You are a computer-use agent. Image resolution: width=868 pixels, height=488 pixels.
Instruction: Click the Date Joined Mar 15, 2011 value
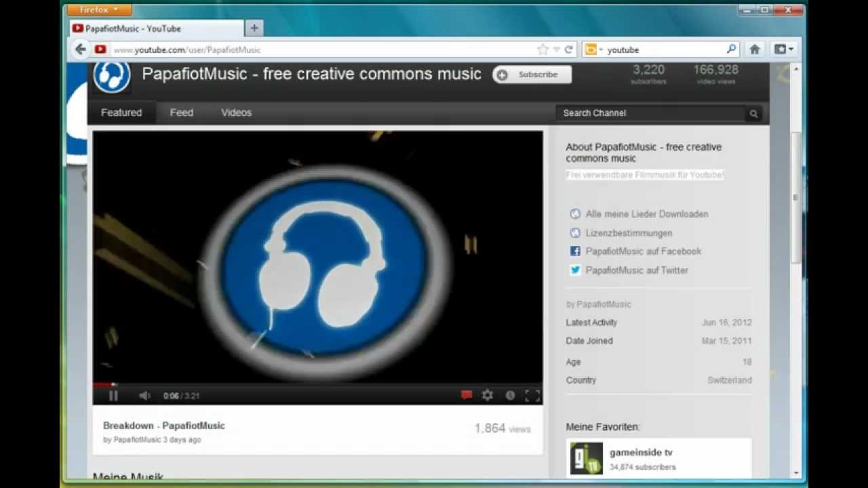coord(726,341)
